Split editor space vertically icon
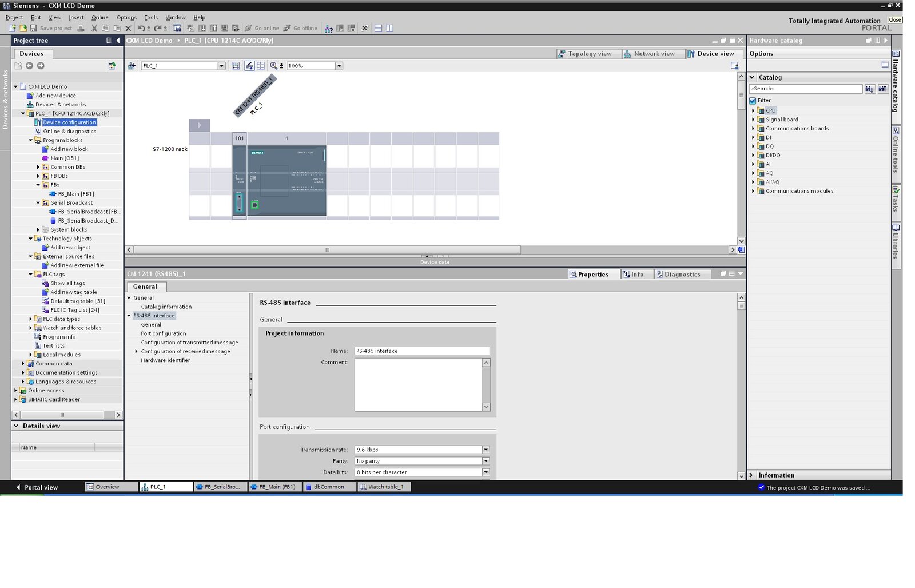915x588 pixels. (389, 28)
